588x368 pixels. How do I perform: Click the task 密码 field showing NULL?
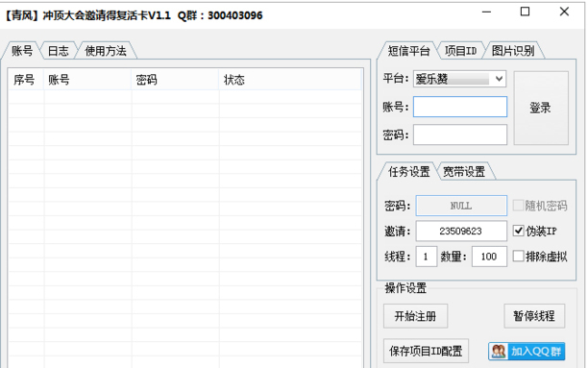click(x=461, y=206)
